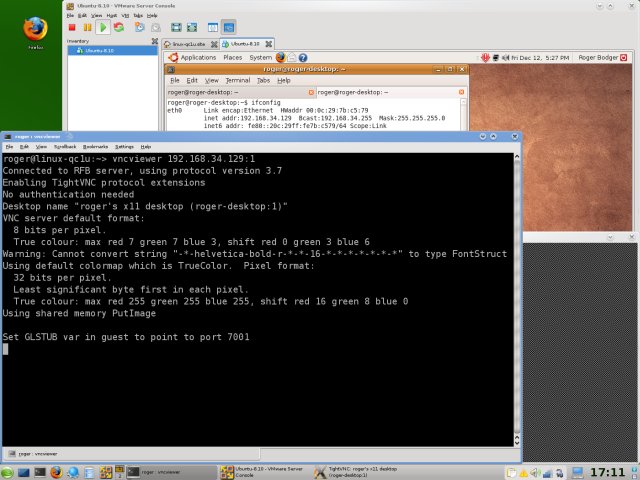Viewport: 640px width, 480px height.
Task: Open Tabs menu in the roger-desktop terminal
Action: click(263, 80)
